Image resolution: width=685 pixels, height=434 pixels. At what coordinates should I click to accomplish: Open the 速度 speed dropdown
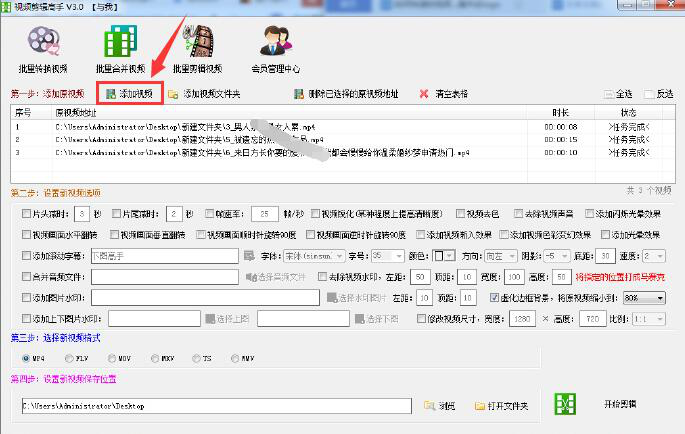click(654, 256)
